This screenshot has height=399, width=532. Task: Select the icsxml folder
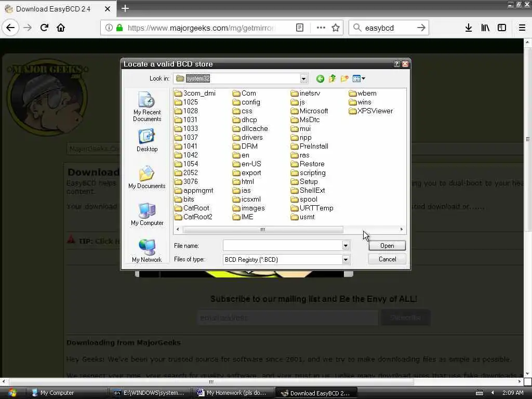point(247,199)
